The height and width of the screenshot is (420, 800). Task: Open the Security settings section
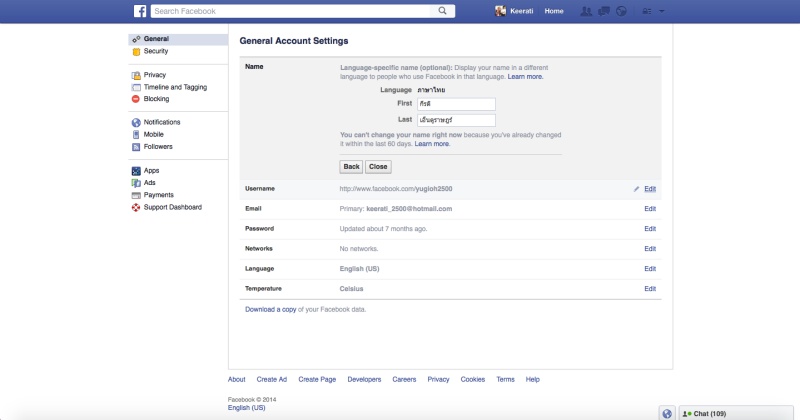156,51
